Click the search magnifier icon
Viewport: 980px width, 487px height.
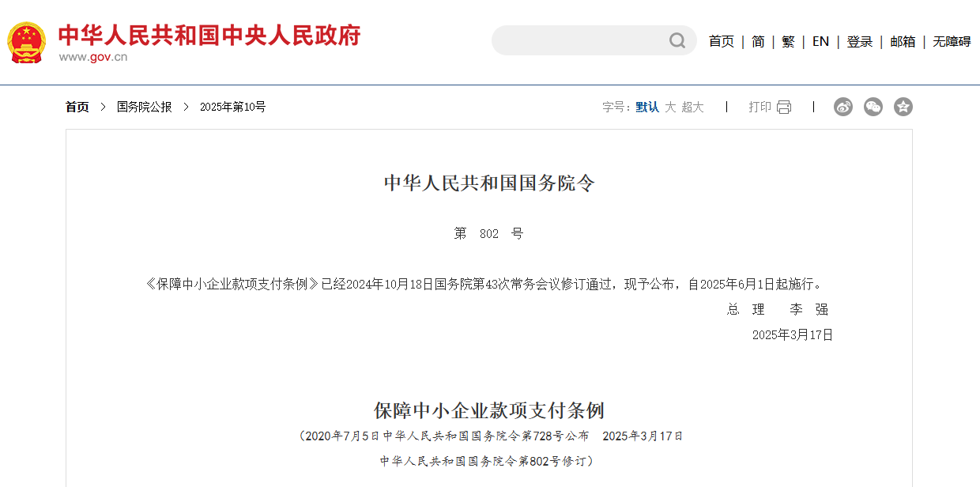677,40
